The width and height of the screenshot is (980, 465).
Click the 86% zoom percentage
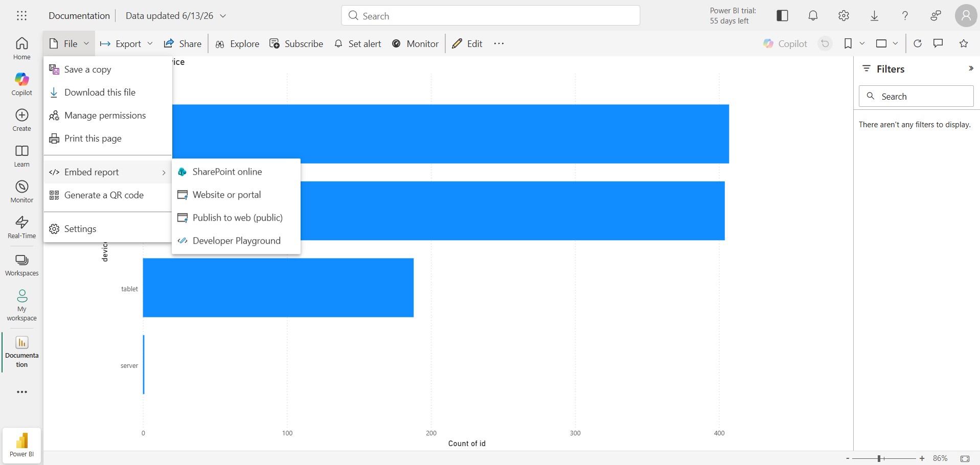tap(940, 458)
